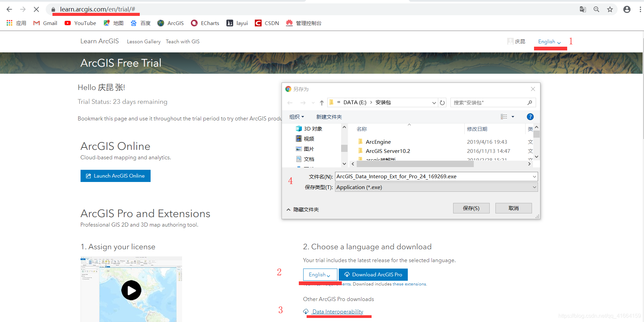
Task: Click the 庆昆 user profile link
Action: tap(516, 41)
